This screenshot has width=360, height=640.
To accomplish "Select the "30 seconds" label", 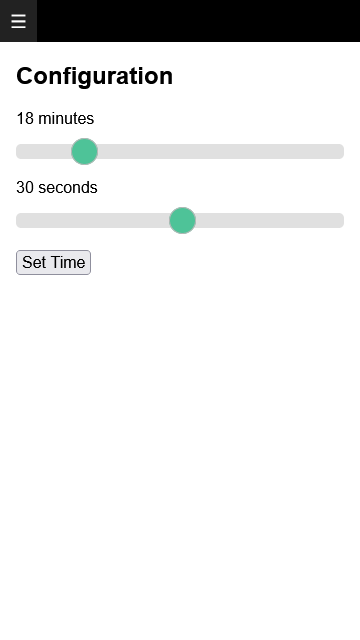I will [57, 188].
